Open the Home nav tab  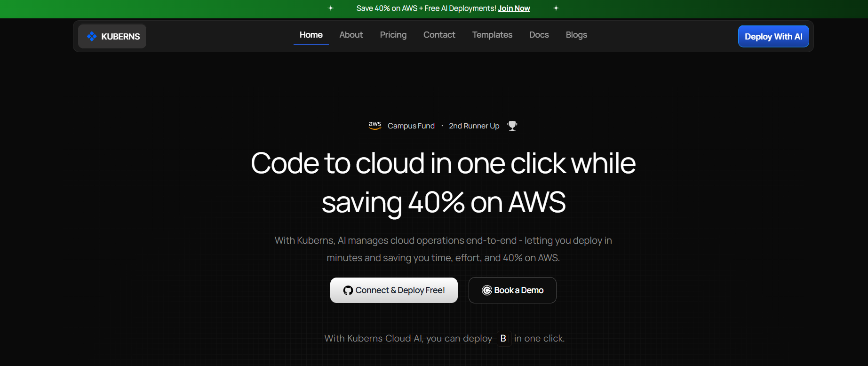[311, 35]
